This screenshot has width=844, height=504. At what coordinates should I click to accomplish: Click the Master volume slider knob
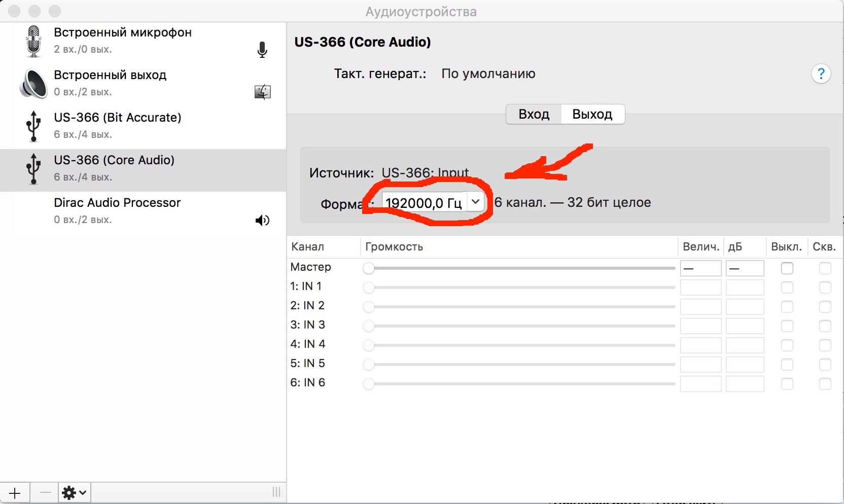coord(369,268)
